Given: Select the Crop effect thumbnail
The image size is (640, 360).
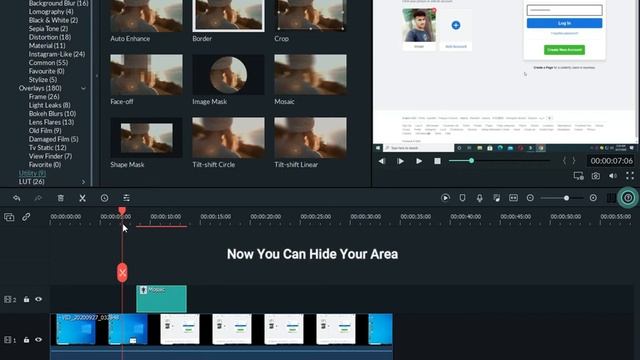Looking at the screenshot, I should pos(310,15).
